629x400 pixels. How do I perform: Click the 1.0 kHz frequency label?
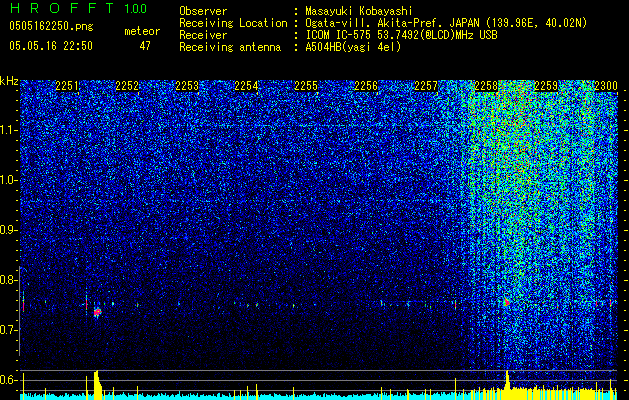click(8, 180)
